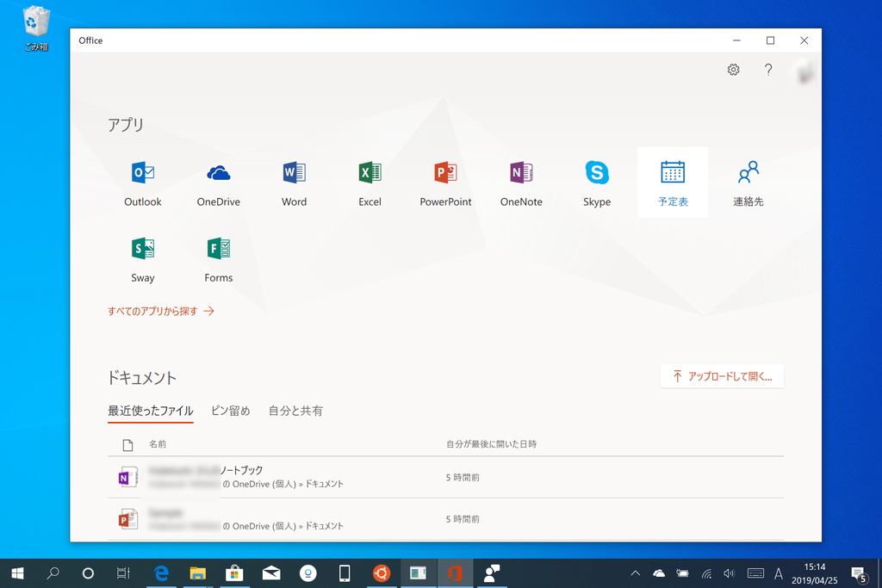882x588 pixels.
Task: Open help via the question mark
Action: [x=769, y=70]
